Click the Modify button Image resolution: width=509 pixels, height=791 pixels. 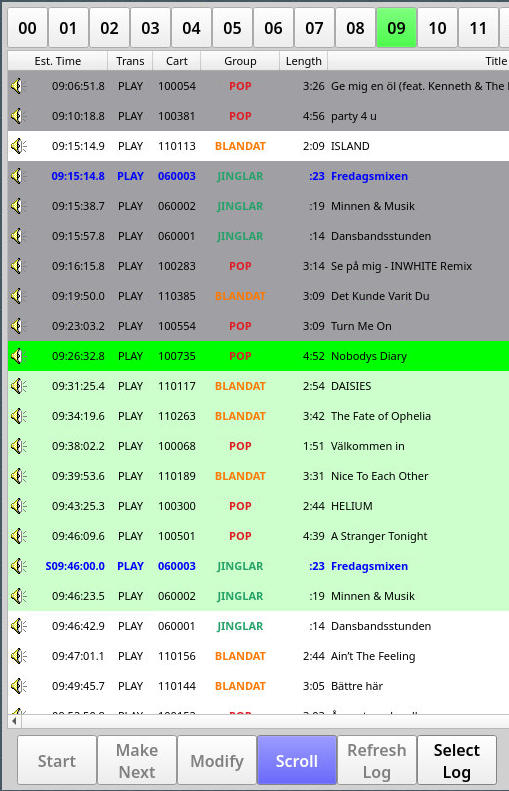pyautogui.click(x=217, y=761)
